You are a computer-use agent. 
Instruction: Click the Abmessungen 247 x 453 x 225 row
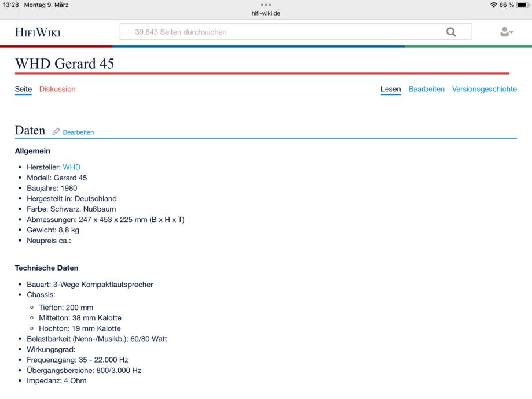(105, 220)
